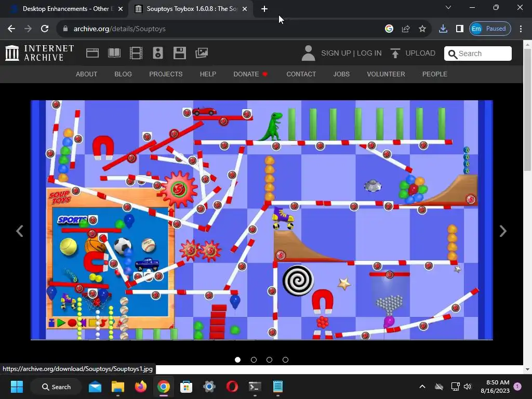Click the user avatar silhouette icon

coord(308,54)
